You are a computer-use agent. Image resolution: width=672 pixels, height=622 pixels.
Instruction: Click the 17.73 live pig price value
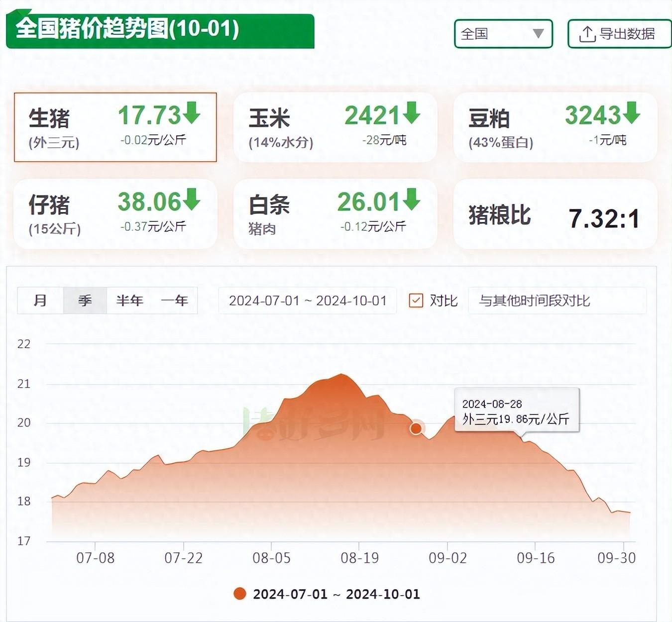[x=149, y=115]
